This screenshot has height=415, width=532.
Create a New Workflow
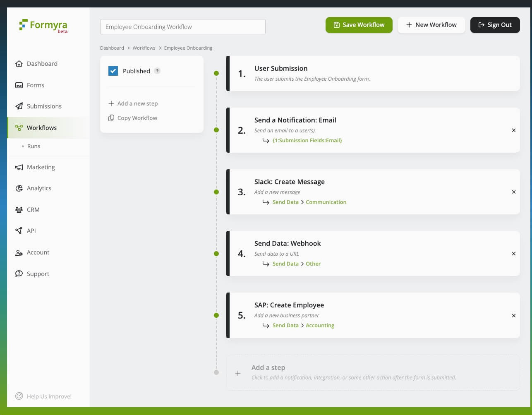click(431, 25)
